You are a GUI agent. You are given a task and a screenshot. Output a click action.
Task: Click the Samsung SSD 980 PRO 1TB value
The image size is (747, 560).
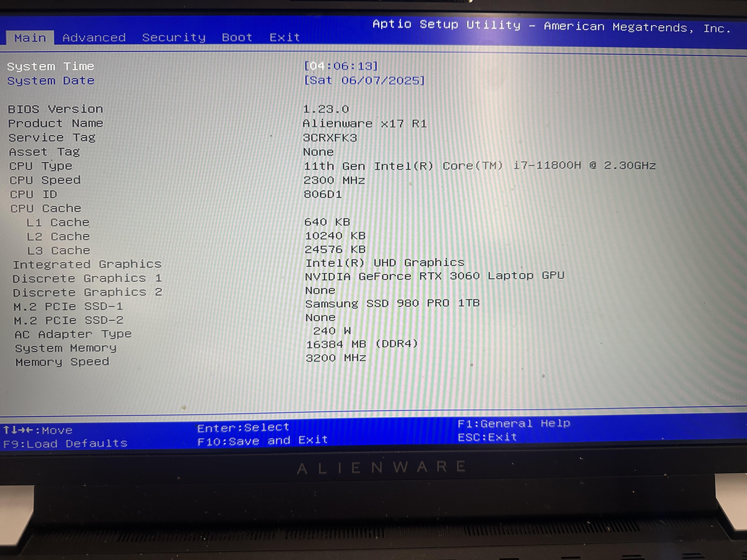392,303
